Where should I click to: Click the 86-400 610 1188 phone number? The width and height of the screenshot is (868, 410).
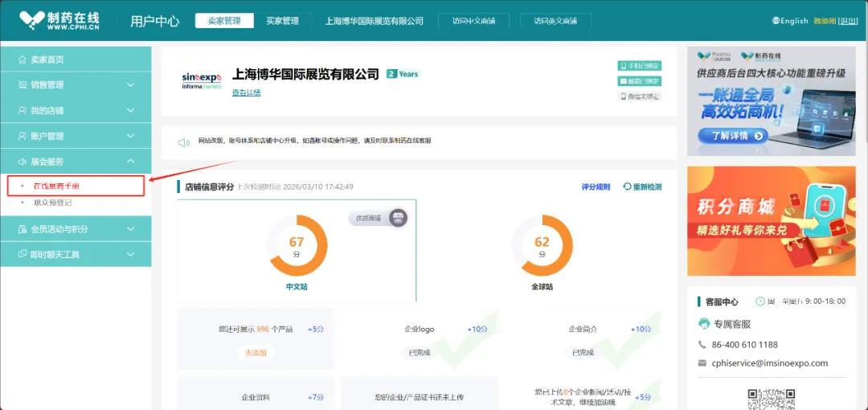[x=744, y=345]
